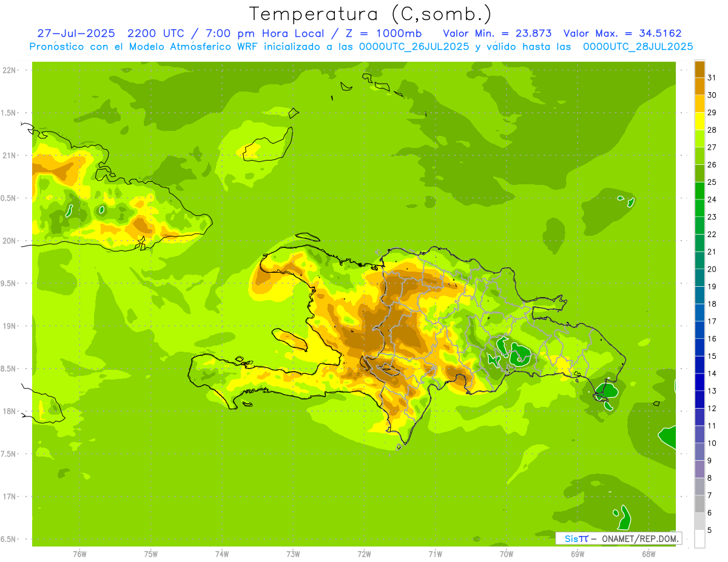The height and width of the screenshot is (562, 728).
Task: Click the '0000UTC_28JUL2025' valid-until timestamp
Action: pos(638,46)
